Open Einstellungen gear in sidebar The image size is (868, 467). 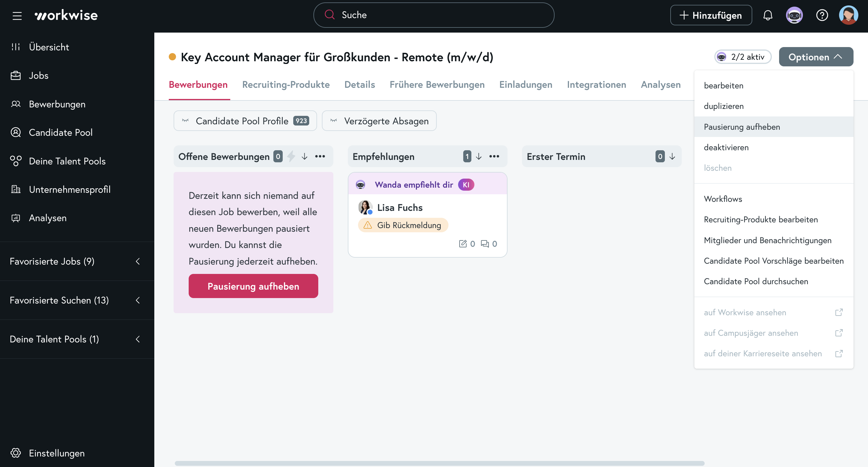(16, 453)
